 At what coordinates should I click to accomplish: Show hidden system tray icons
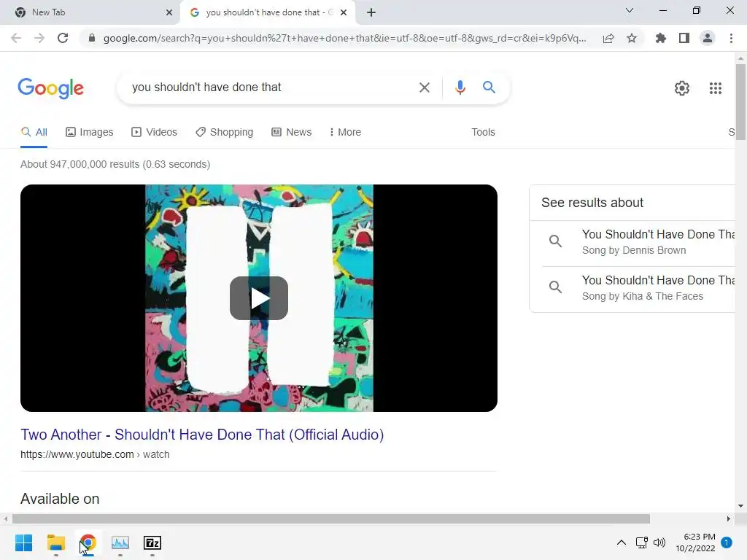[622, 542]
